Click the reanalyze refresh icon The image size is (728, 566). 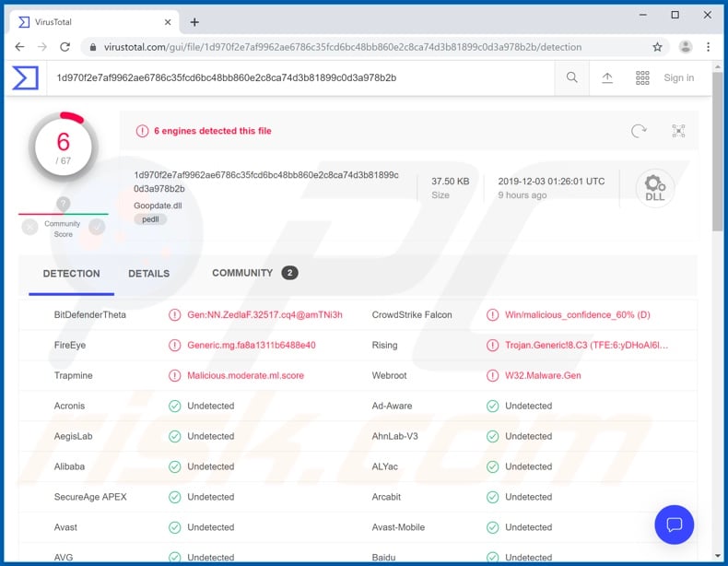coord(639,131)
